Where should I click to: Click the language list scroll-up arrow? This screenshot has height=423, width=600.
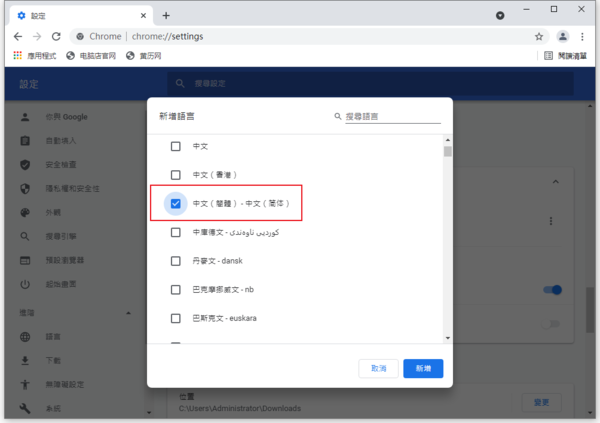[448, 140]
